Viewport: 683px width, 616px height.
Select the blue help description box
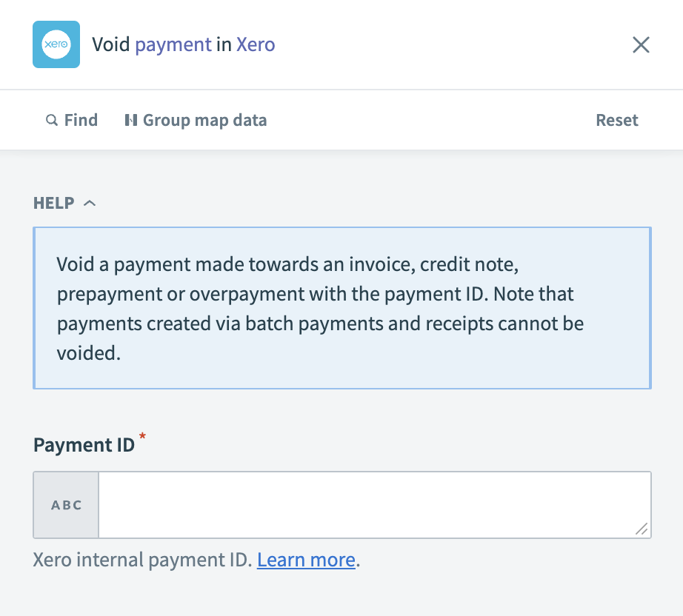tap(341, 307)
